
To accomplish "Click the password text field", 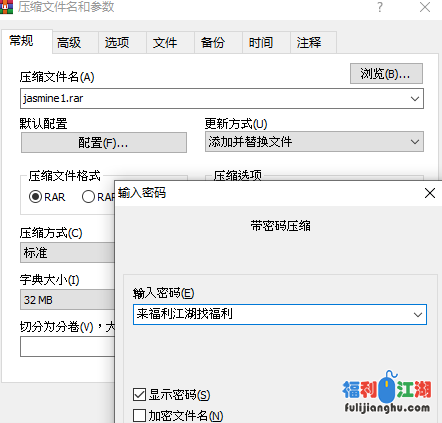I will tap(272, 314).
